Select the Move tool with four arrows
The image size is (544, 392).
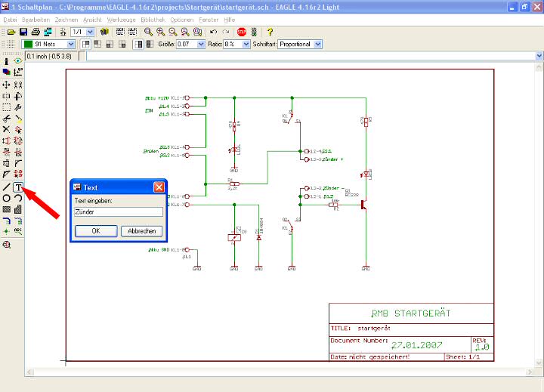tap(7, 85)
